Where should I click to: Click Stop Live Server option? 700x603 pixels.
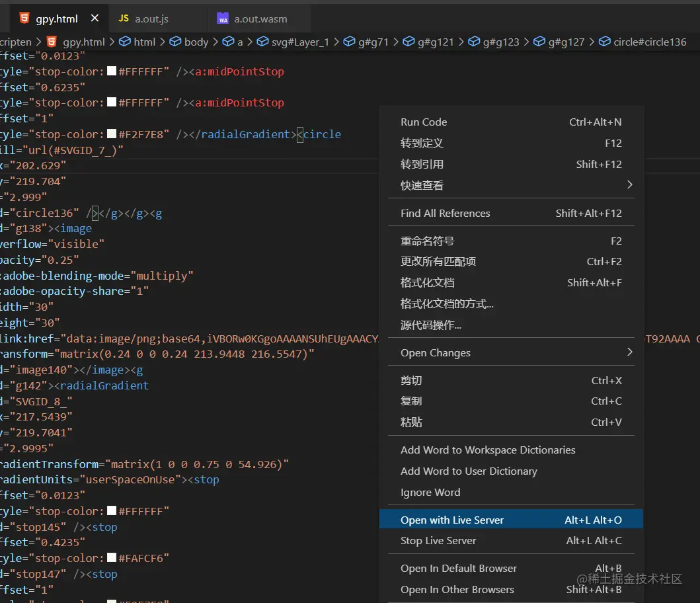point(438,540)
